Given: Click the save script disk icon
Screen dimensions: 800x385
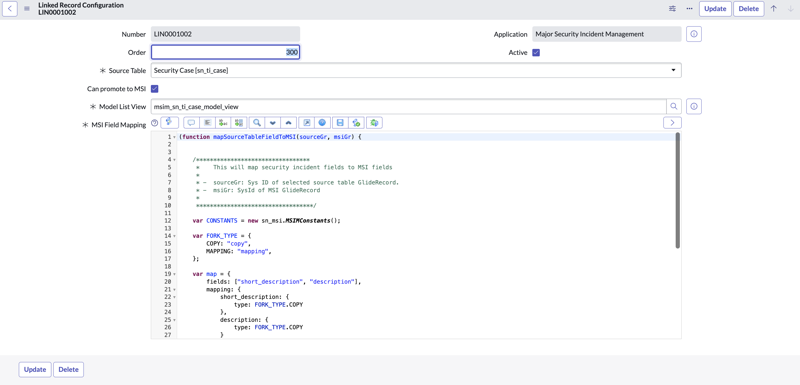Looking at the screenshot, I should point(340,122).
